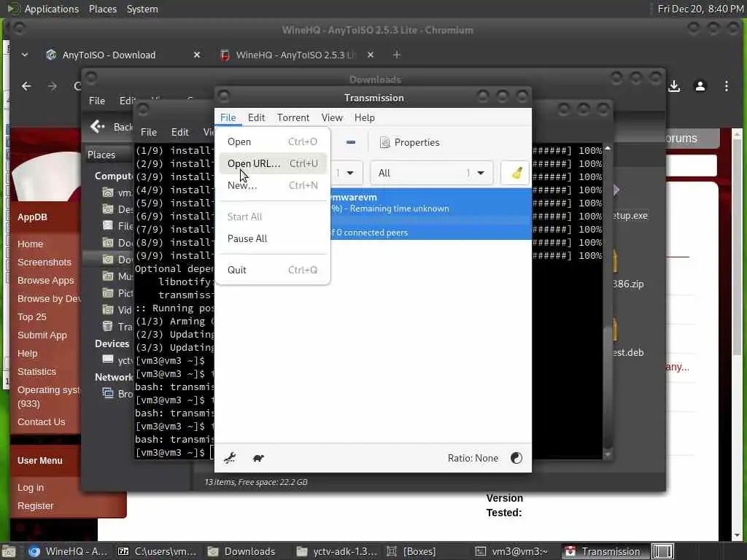The height and width of the screenshot is (560, 747).
Task: Open terminal window Edit menu
Action: pyautogui.click(x=179, y=132)
